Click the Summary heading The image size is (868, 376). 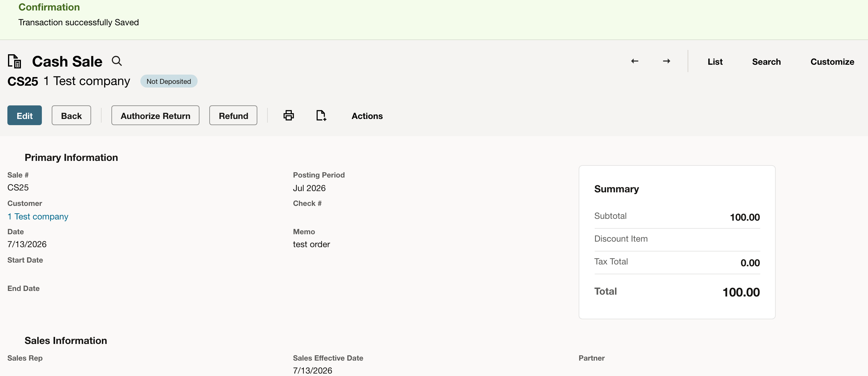click(x=616, y=189)
